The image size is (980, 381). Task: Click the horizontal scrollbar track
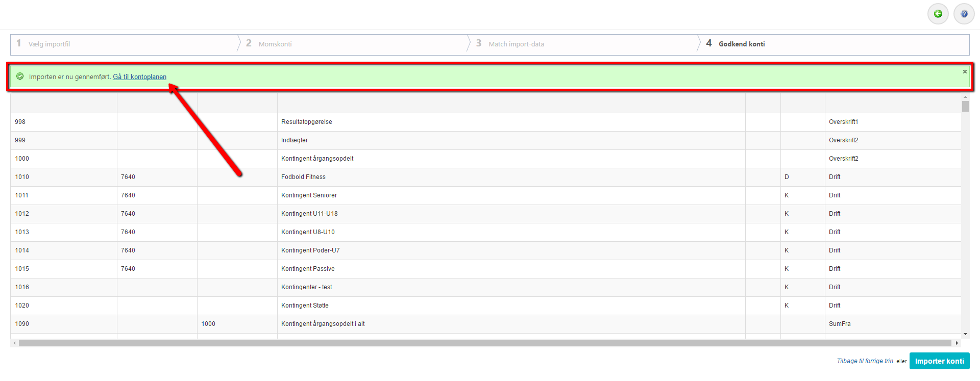pyautogui.click(x=485, y=343)
